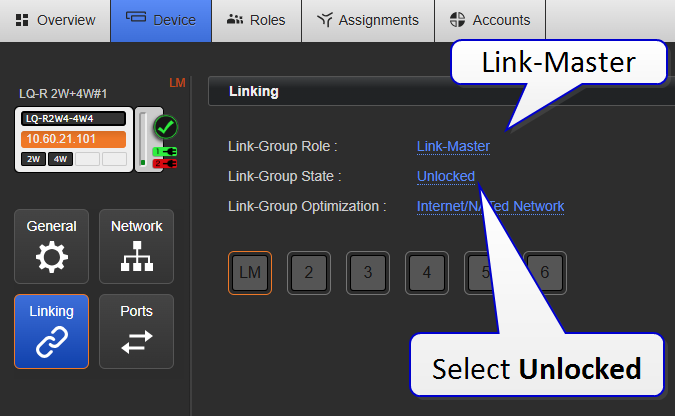Viewport: 675px width, 416px height.
Task: Click the 4W port badge on device card
Action: (x=60, y=159)
